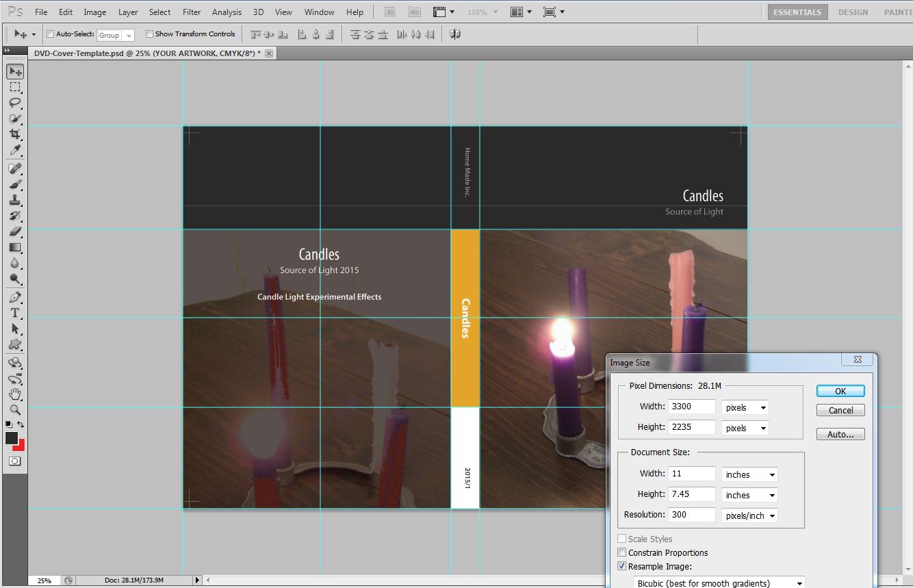The height and width of the screenshot is (588, 913).
Task: Launch Bridge from the application bar
Action: 390,12
